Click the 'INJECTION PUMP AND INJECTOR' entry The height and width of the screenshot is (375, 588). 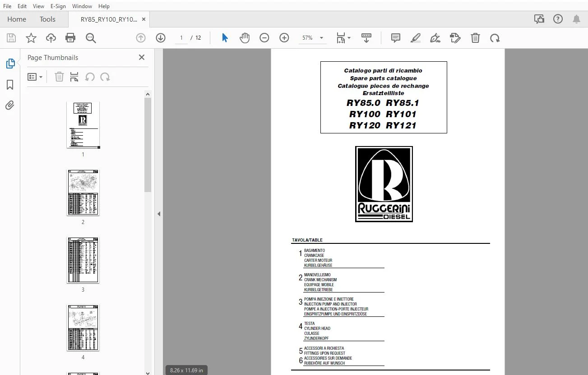click(x=331, y=304)
